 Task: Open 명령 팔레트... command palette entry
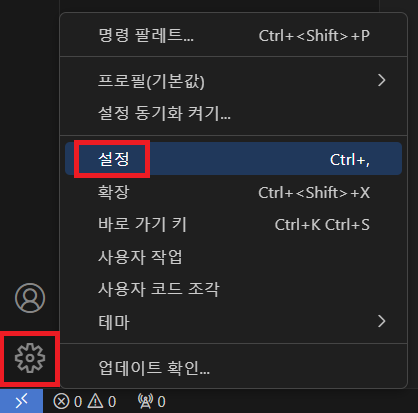pyautogui.click(x=233, y=35)
